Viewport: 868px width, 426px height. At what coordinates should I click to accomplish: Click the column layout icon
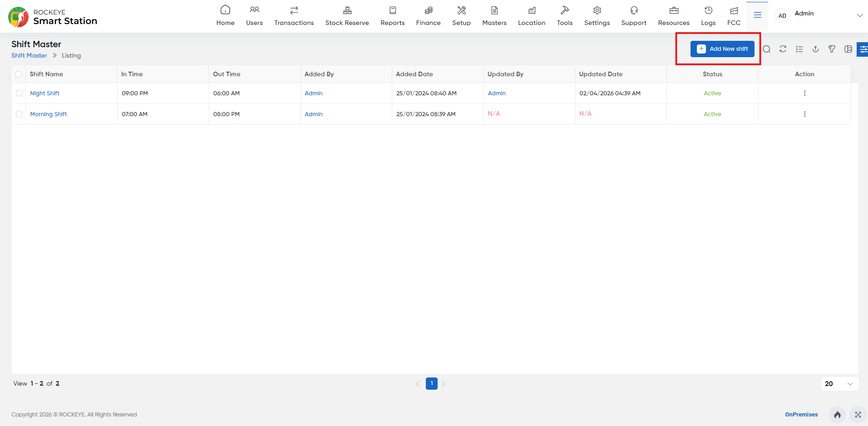[x=848, y=49]
